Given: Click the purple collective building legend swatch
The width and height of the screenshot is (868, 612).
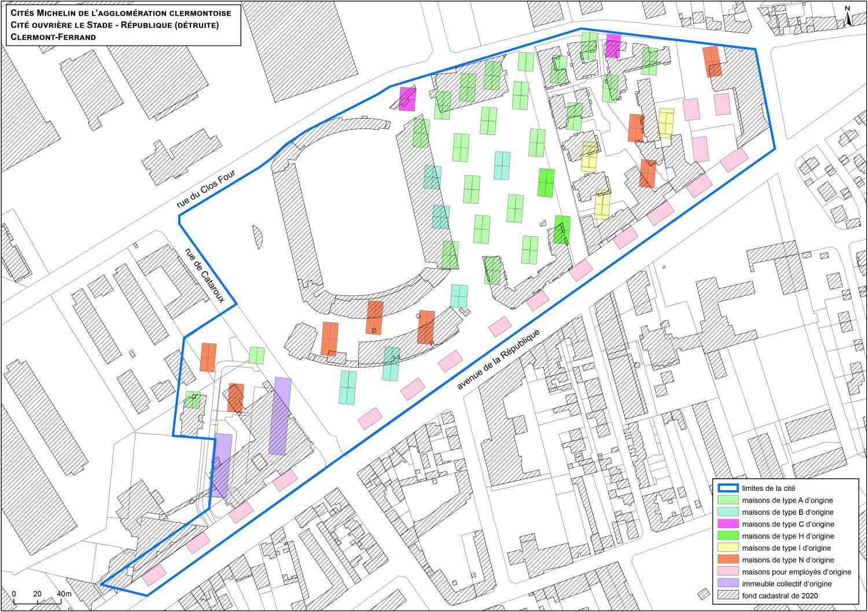Looking at the screenshot, I should pos(727,584).
